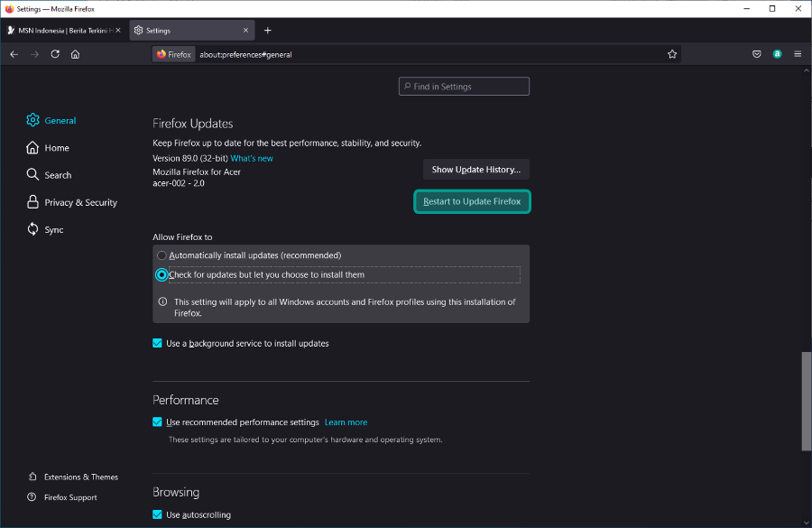
Task: Open the General settings category
Action: [51, 120]
